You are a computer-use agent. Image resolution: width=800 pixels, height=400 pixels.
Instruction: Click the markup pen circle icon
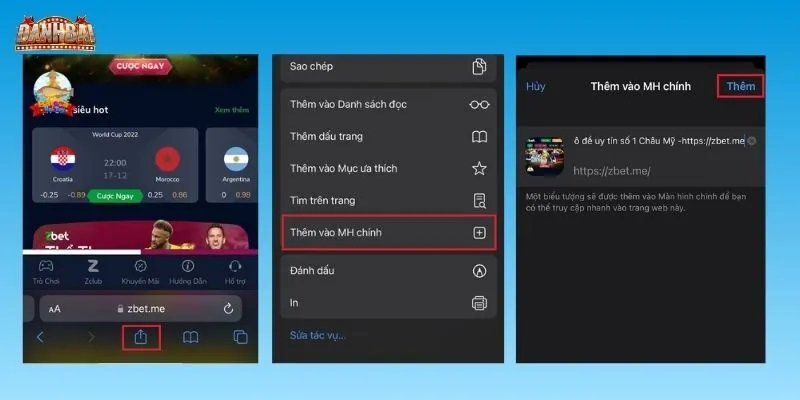click(x=479, y=271)
